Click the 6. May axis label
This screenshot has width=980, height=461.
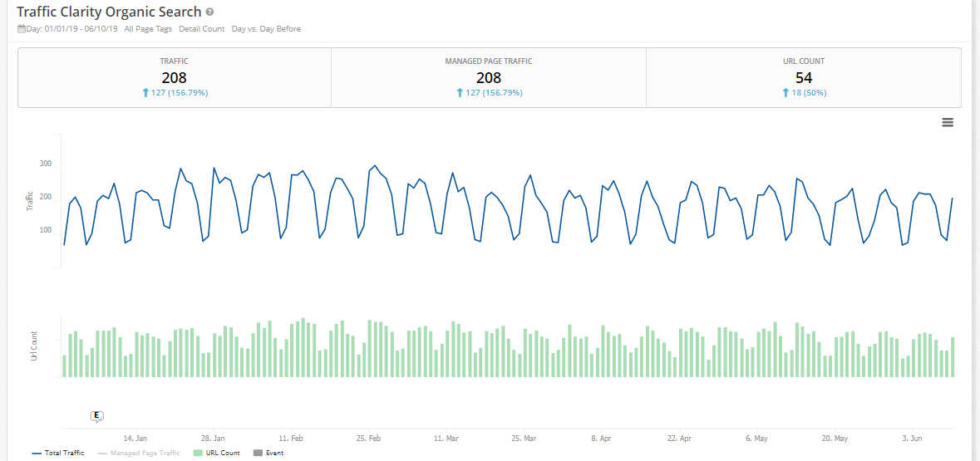[x=757, y=439]
